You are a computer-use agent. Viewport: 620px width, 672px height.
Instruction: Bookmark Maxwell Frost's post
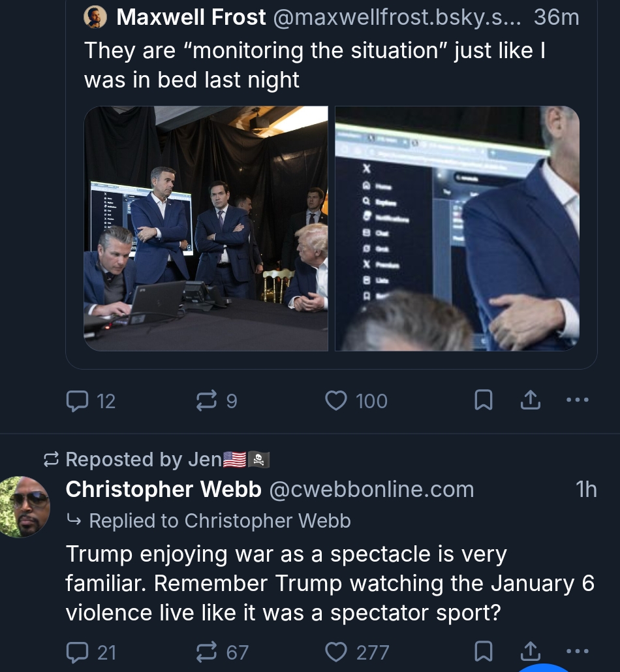tap(483, 400)
